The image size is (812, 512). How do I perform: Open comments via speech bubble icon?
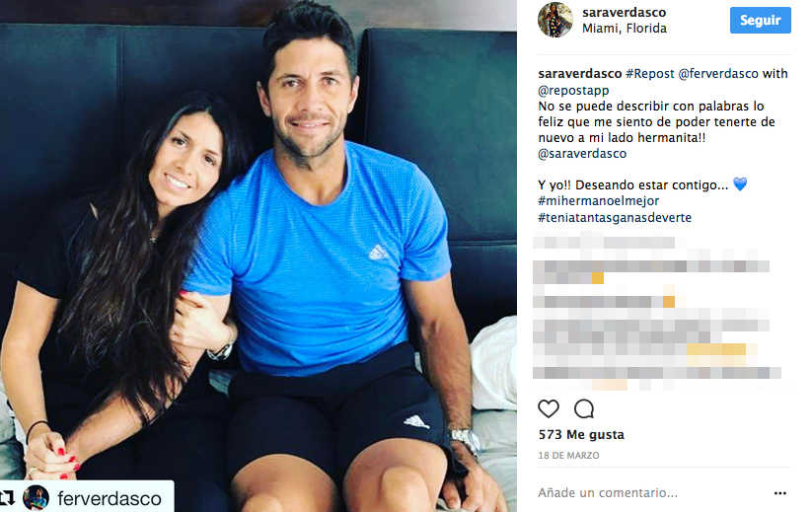(x=584, y=409)
